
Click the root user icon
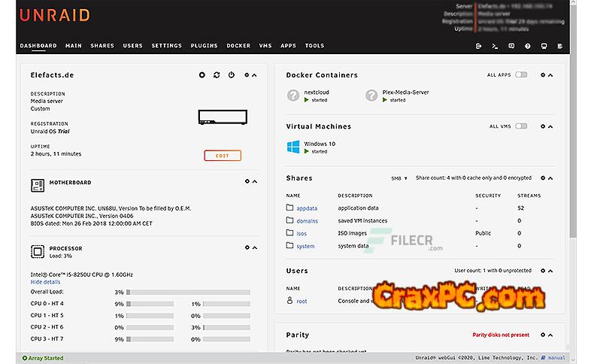pyautogui.click(x=289, y=300)
